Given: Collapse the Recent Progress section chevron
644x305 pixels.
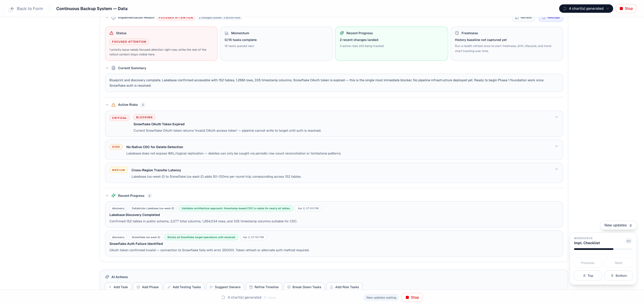Looking at the screenshot, I should pos(107,196).
